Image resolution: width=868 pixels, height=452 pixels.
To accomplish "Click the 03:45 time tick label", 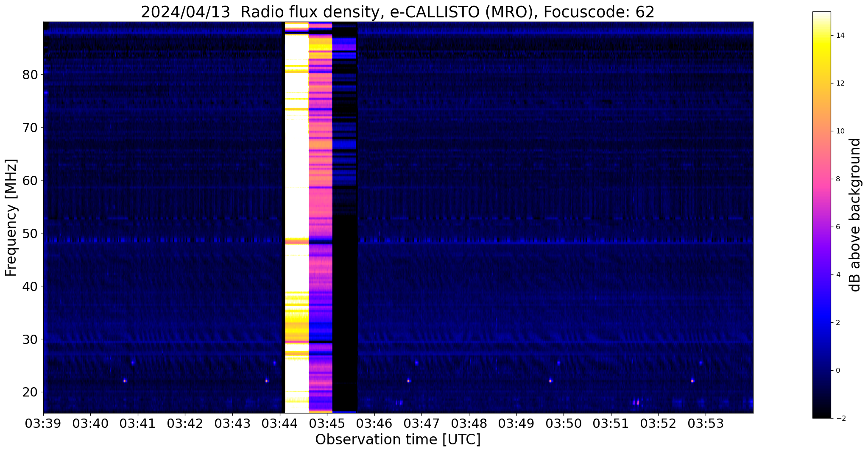I will click(327, 424).
